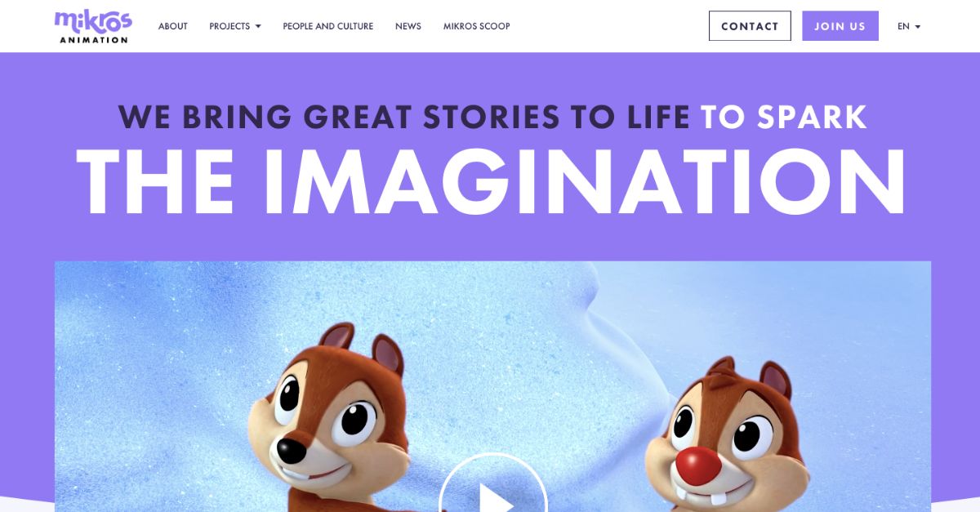Image resolution: width=980 pixels, height=512 pixels.
Task: Open the News section
Action: point(408,26)
